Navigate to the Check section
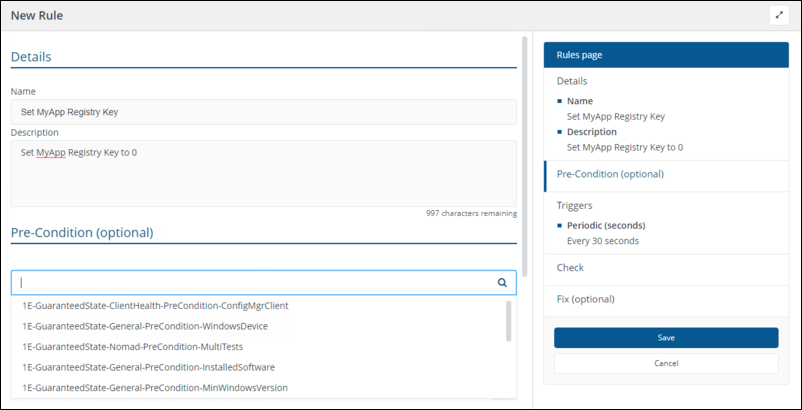 pos(570,268)
